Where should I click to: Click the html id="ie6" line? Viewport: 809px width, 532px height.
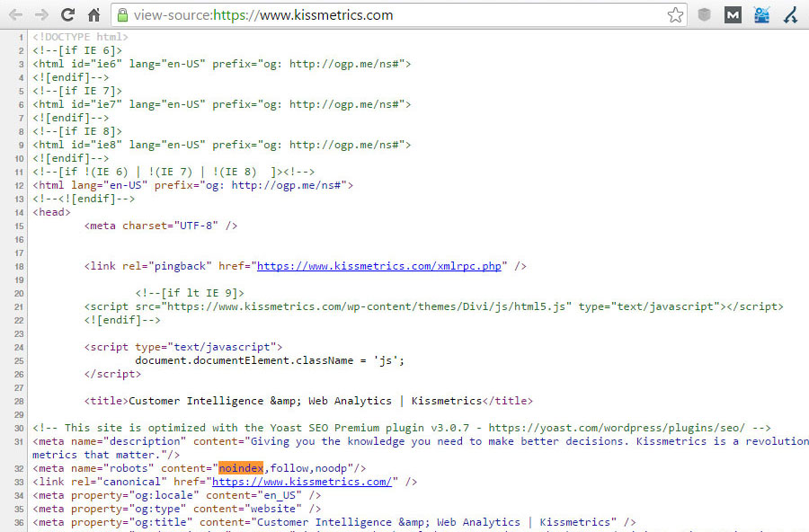[222, 64]
